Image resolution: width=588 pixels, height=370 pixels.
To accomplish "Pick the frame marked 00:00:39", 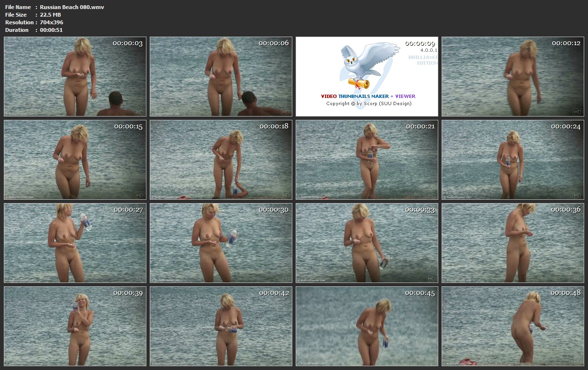I will [x=75, y=326].
